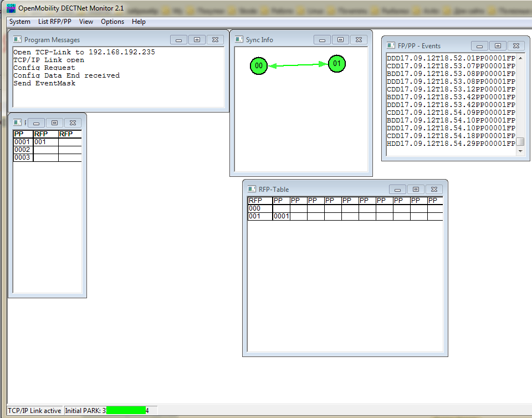Select sync node 01 in Sync Info
Image resolution: width=532 pixels, height=418 pixels.
pyautogui.click(x=336, y=63)
